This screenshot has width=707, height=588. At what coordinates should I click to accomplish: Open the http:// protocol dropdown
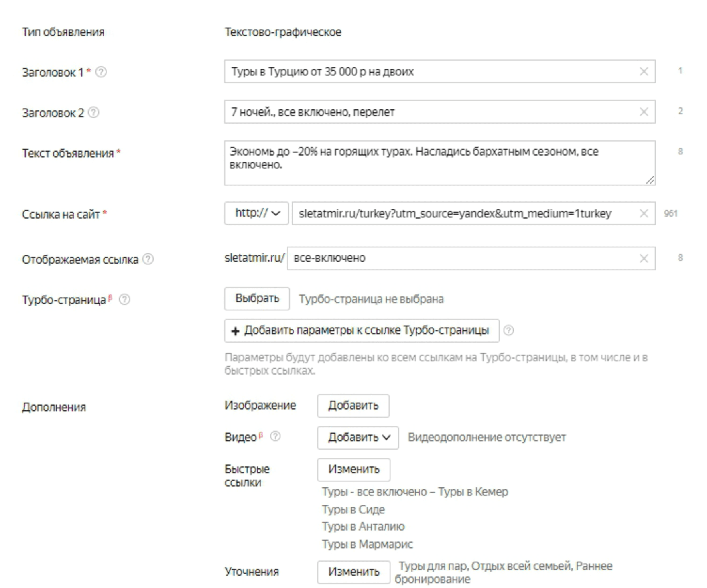pos(256,213)
